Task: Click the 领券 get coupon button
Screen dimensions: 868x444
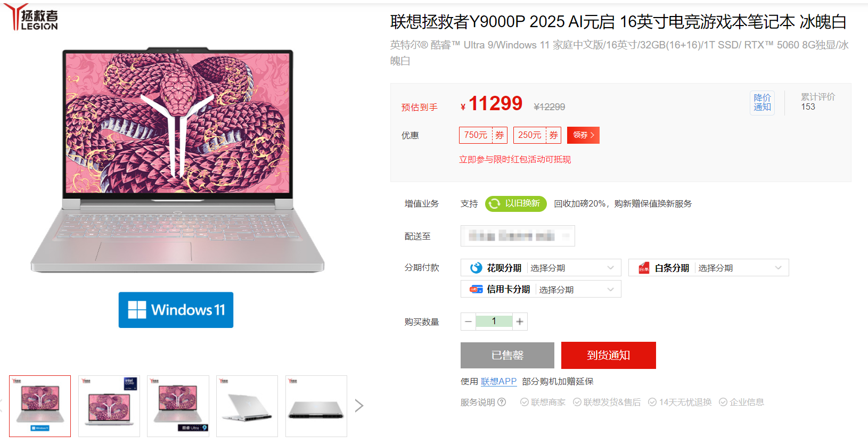Action: point(584,135)
